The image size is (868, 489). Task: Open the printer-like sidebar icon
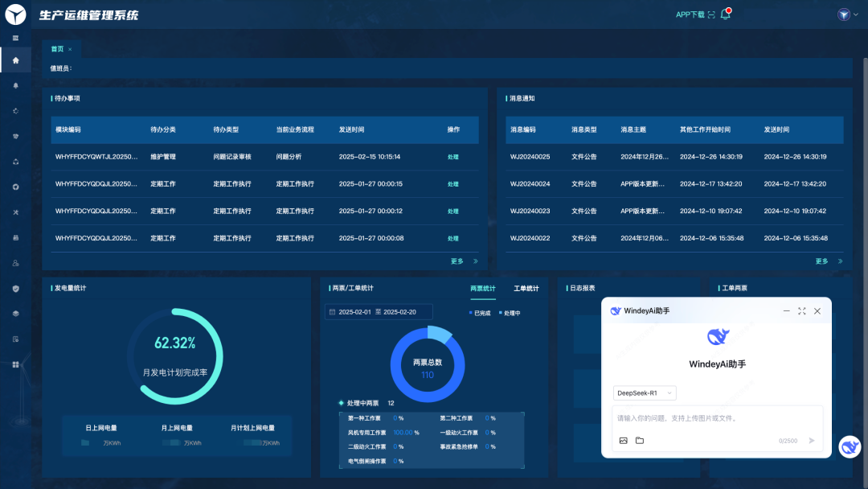[x=15, y=237]
